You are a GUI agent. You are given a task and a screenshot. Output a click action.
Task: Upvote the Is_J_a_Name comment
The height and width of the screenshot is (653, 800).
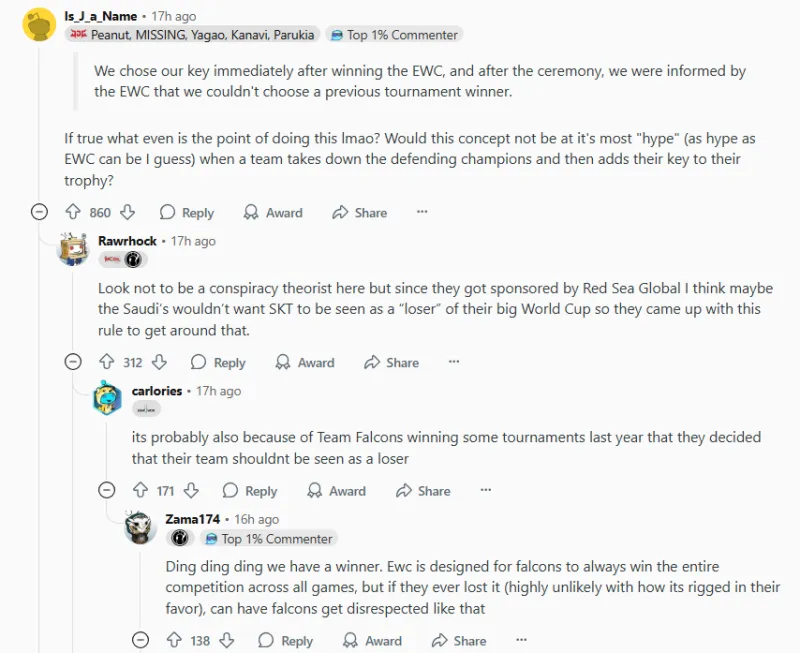(73, 212)
